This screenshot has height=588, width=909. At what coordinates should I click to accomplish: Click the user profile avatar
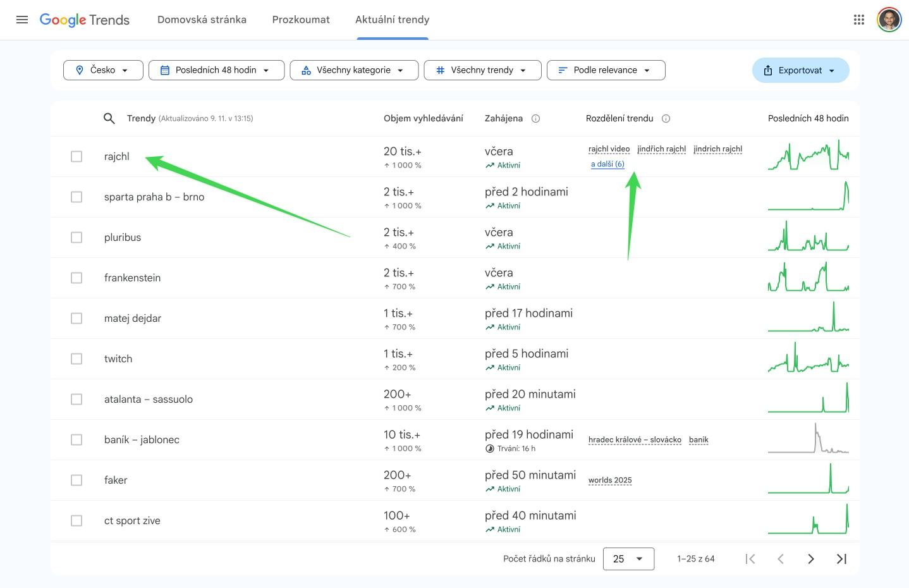click(889, 20)
